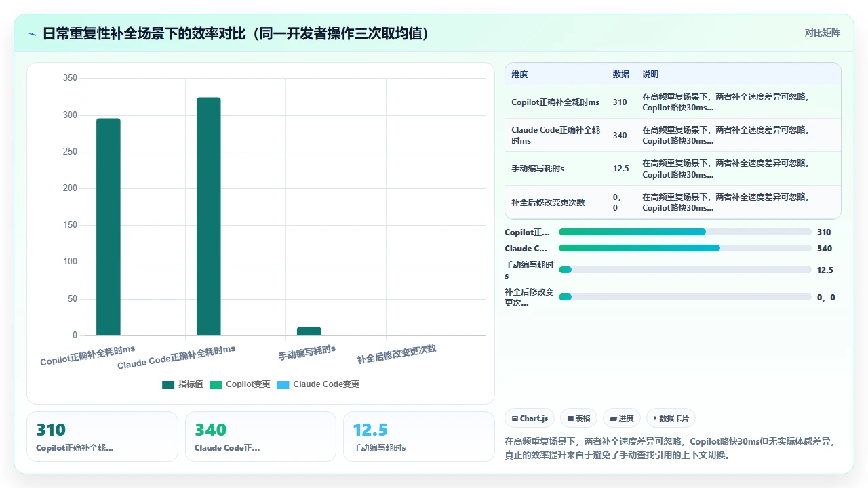
Task: Select the 手动编写耗时s table row label
Action: point(538,169)
